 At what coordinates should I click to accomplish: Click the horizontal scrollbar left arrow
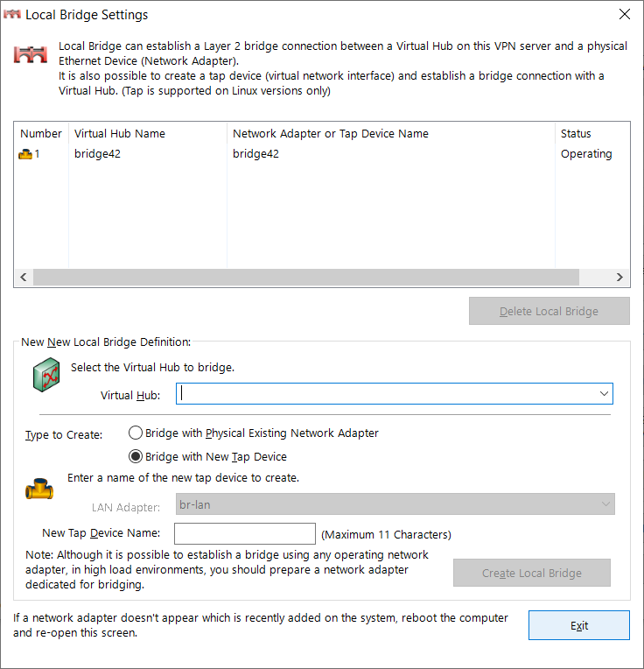pyautogui.click(x=24, y=277)
